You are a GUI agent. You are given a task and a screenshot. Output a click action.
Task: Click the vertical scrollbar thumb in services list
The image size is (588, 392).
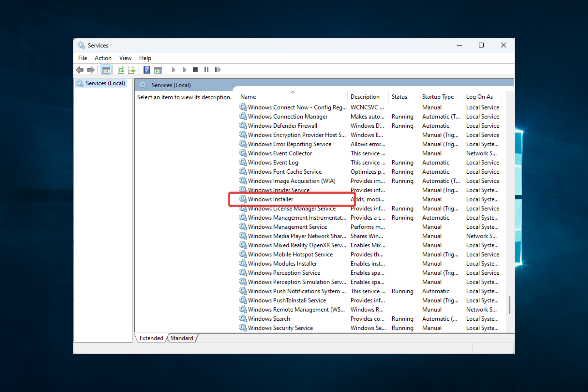pyautogui.click(x=510, y=305)
